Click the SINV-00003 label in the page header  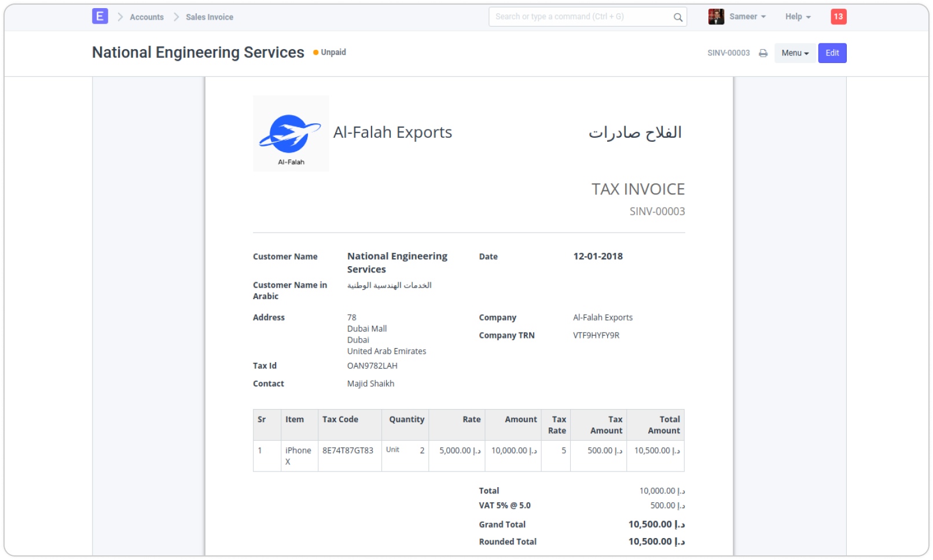pos(729,53)
